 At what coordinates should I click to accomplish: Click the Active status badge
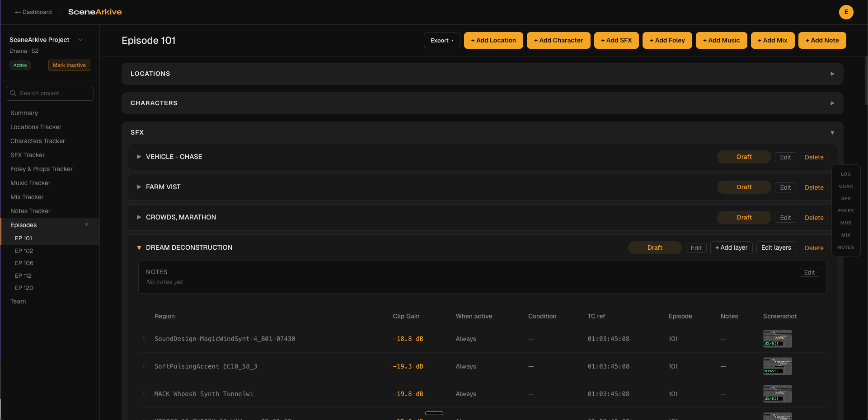pos(20,65)
